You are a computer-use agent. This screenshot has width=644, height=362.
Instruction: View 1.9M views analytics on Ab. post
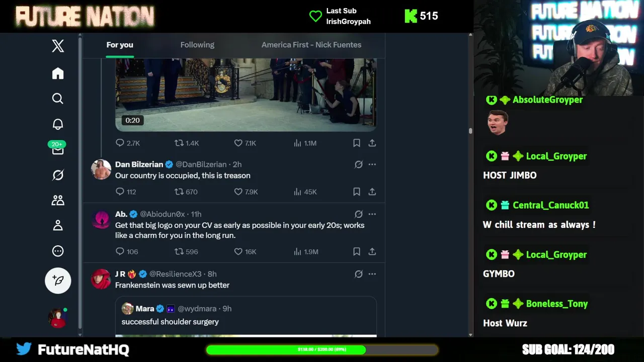pyautogui.click(x=306, y=251)
